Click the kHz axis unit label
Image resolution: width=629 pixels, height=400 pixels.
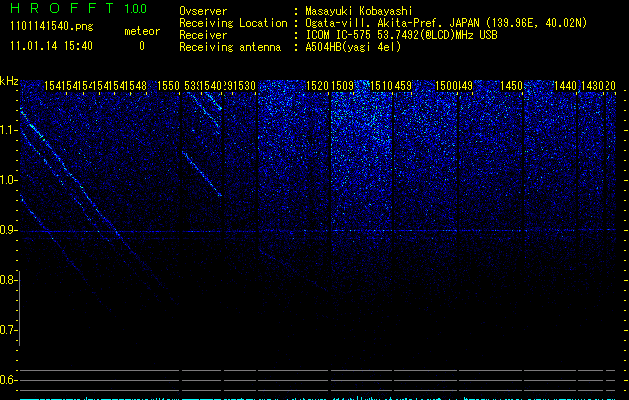[9, 81]
